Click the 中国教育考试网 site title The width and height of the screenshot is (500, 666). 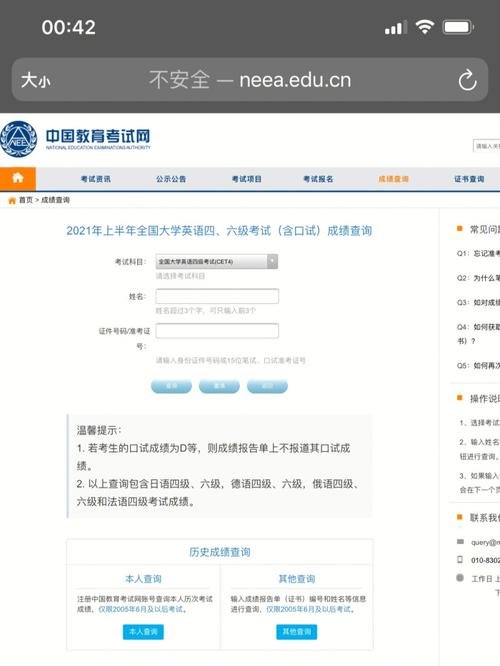98,136
